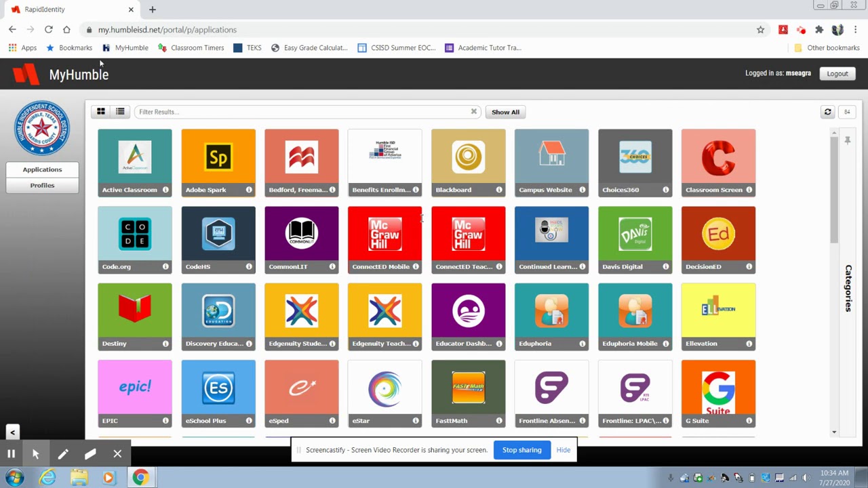Open FasttMath app tile
The width and height of the screenshot is (868, 488).
[468, 393]
